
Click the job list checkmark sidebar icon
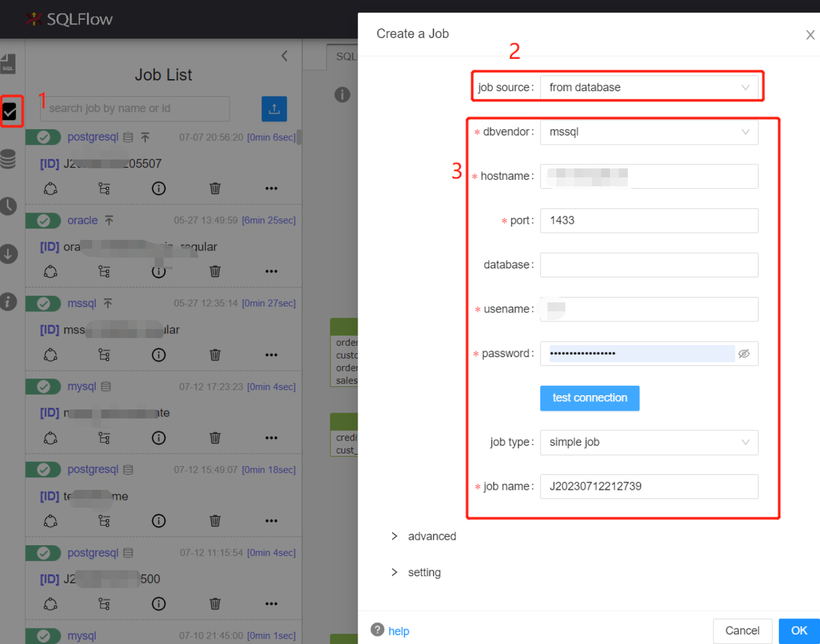click(x=10, y=111)
